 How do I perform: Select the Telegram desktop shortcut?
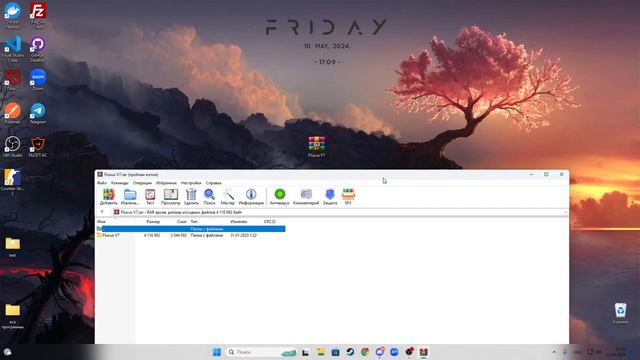(x=38, y=113)
